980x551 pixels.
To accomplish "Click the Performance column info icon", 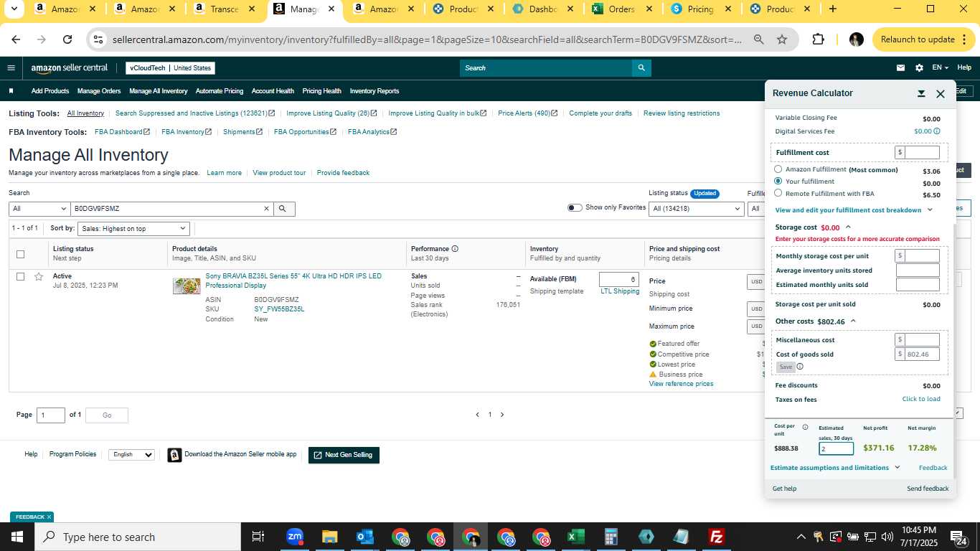I will click(455, 249).
